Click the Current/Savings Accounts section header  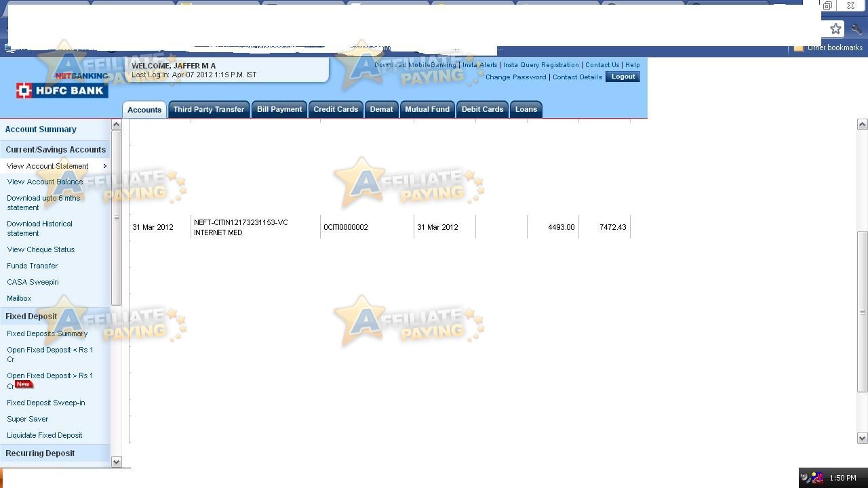tap(56, 150)
